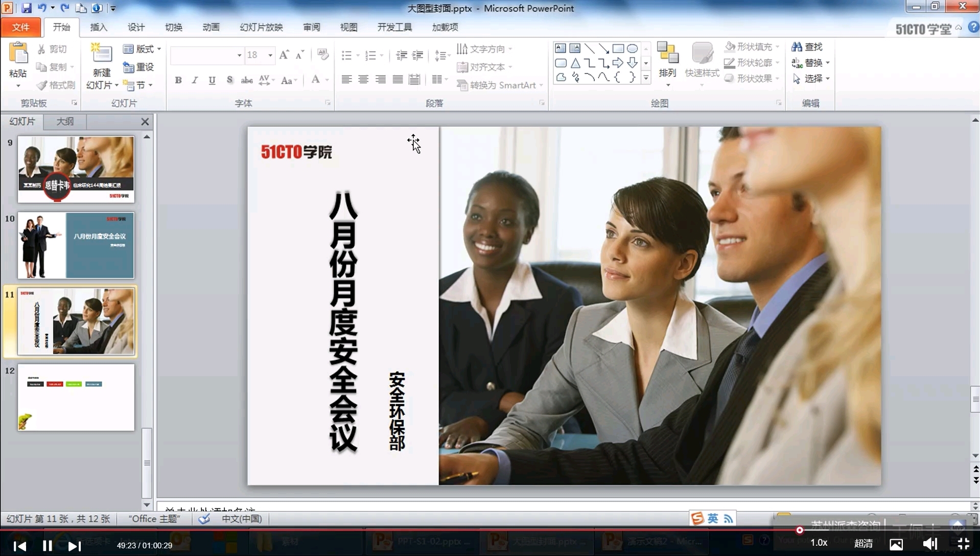This screenshot has width=980, height=556.
Task: Select the Bold formatting icon
Action: 178,80
